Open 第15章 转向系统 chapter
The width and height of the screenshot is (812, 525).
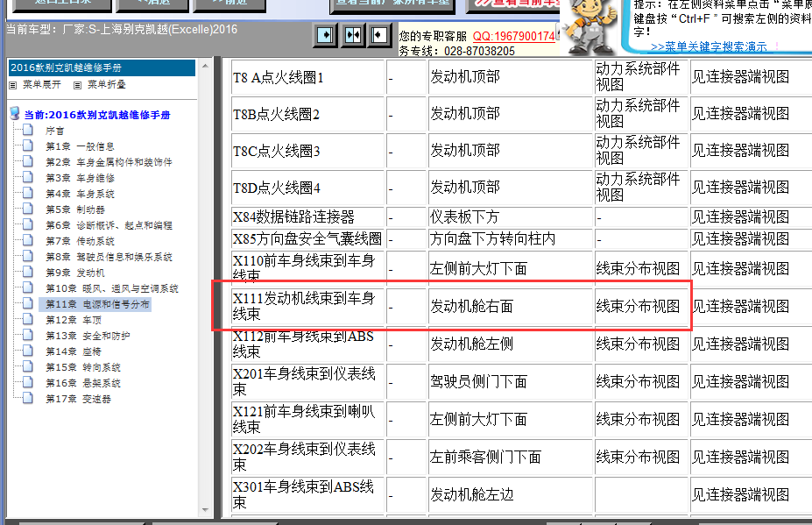pos(83,367)
